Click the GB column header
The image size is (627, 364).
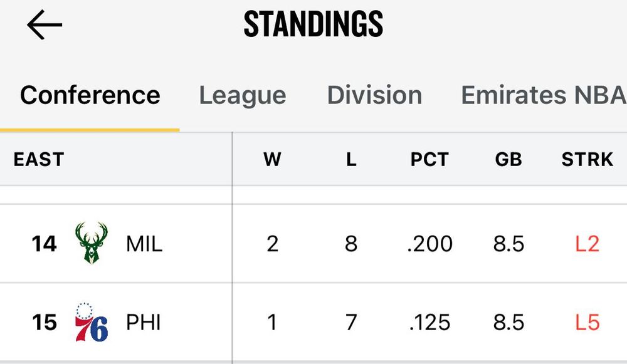(509, 160)
